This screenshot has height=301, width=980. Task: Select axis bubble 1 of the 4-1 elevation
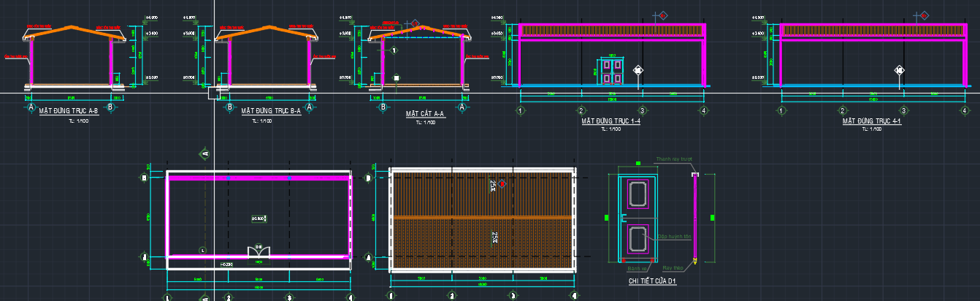pos(781,111)
